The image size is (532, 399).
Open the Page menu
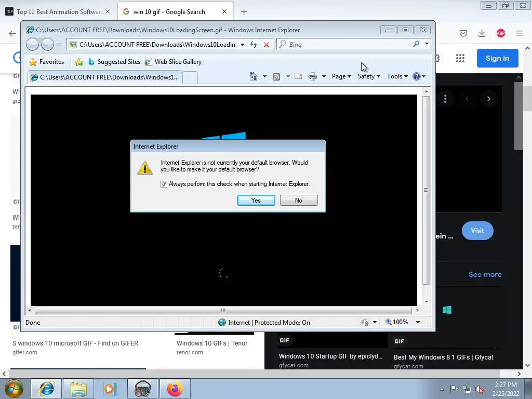point(341,76)
